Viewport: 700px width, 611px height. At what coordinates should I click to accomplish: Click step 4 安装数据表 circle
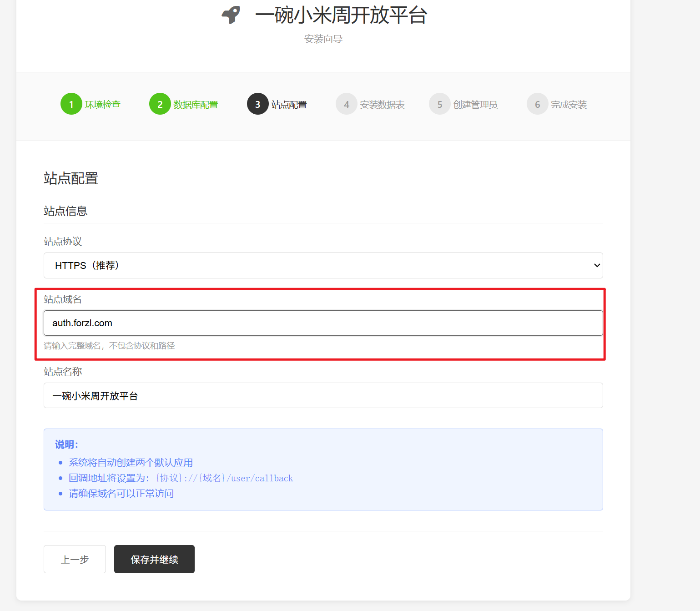[346, 104]
